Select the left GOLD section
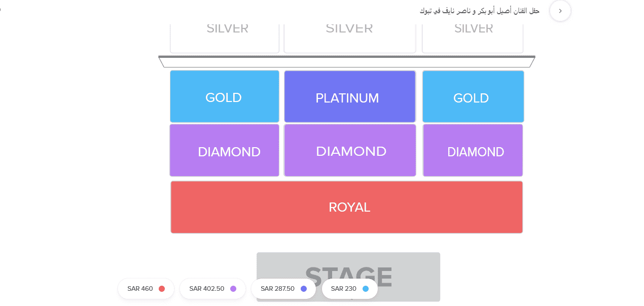 click(x=225, y=96)
